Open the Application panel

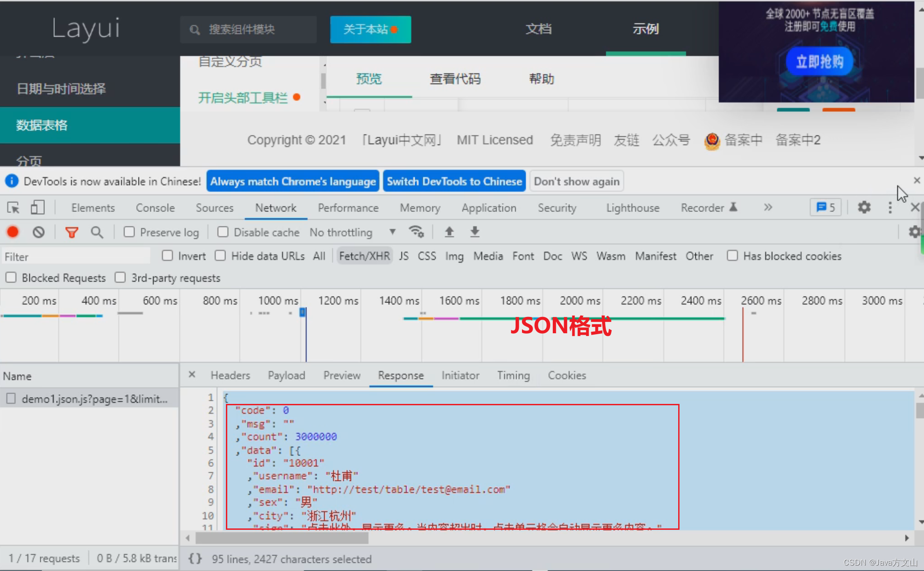[489, 208]
